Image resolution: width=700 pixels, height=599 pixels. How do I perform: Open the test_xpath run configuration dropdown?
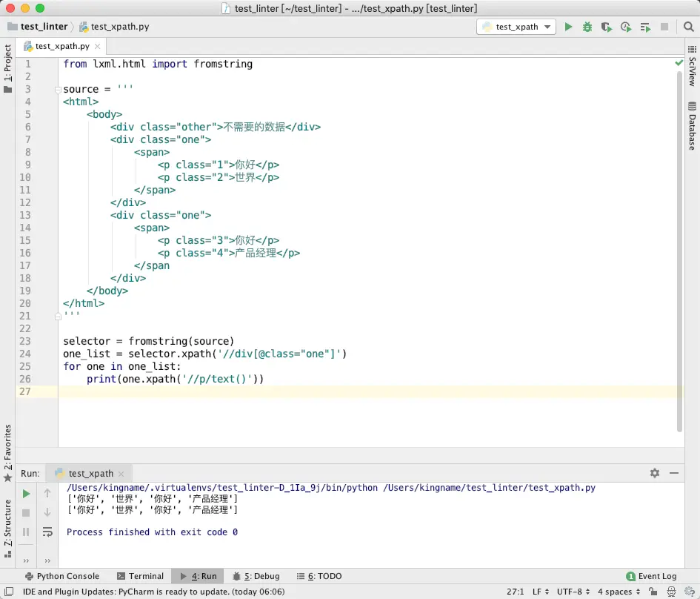pyautogui.click(x=517, y=27)
